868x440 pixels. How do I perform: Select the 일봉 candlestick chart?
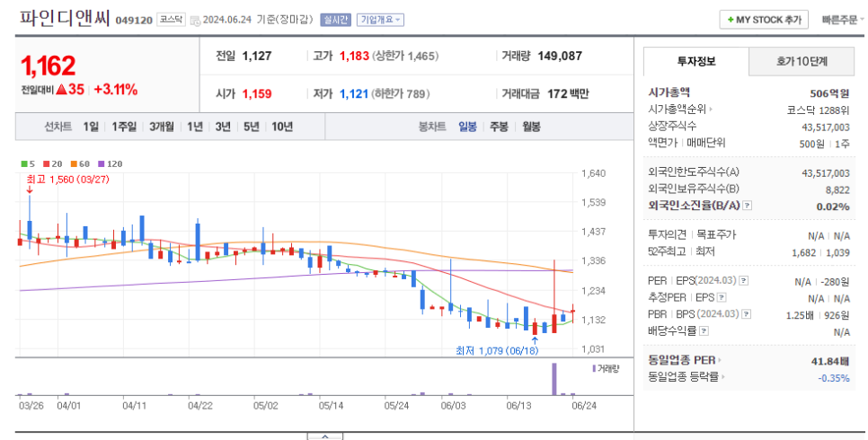tap(468, 127)
